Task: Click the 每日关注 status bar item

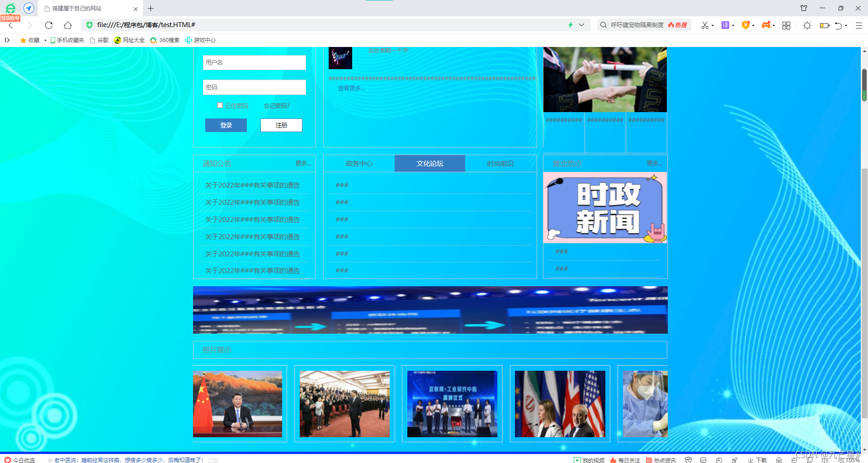Action: pyautogui.click(x=625, y=460)
